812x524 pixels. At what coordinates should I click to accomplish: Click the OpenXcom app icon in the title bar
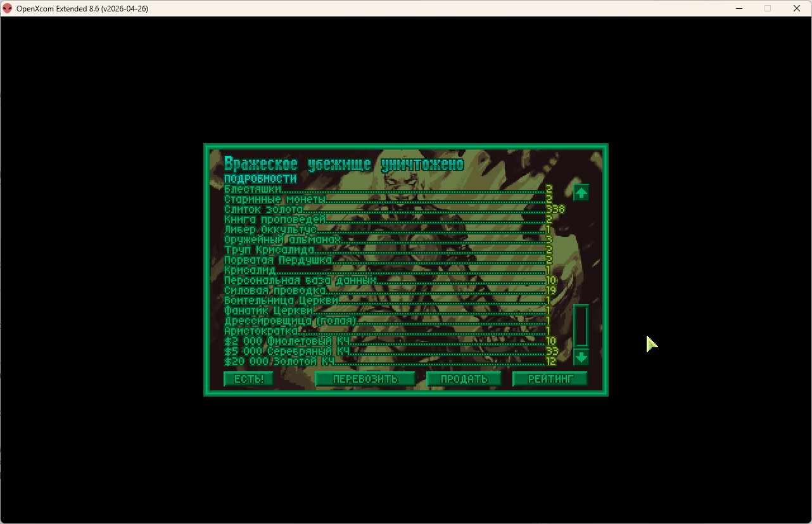[8, 8]
